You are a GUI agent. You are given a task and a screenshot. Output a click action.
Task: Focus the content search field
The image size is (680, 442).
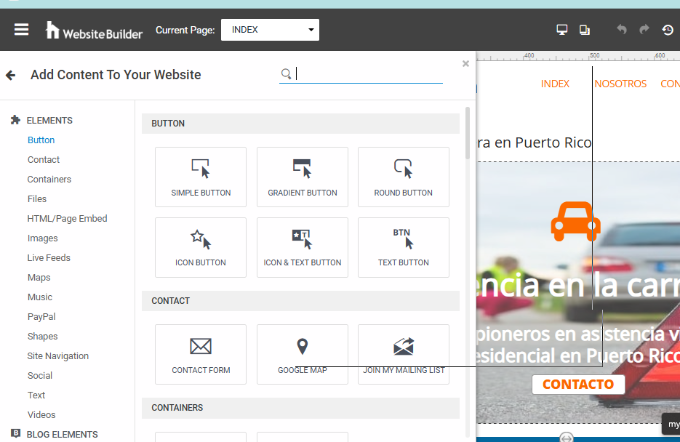361,74
